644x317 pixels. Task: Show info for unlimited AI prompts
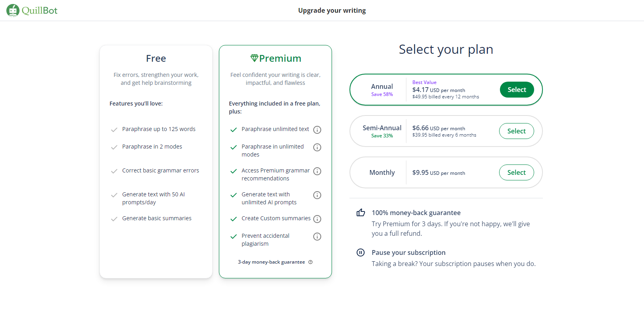[317, 195]
